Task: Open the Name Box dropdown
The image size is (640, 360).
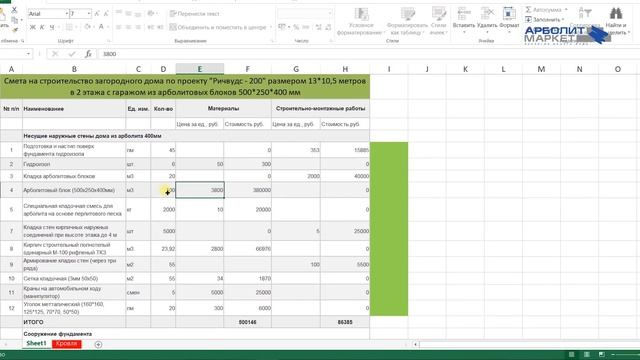Action: click(28, 53)
